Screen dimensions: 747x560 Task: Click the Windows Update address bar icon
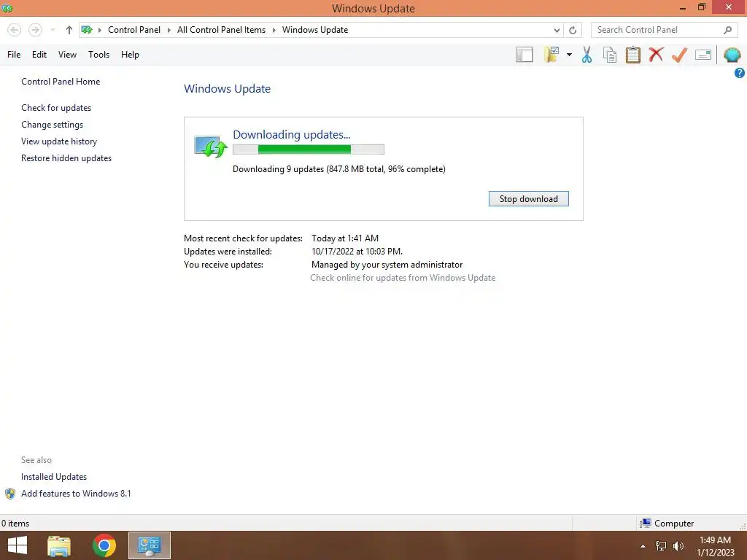tap(87, 30)
